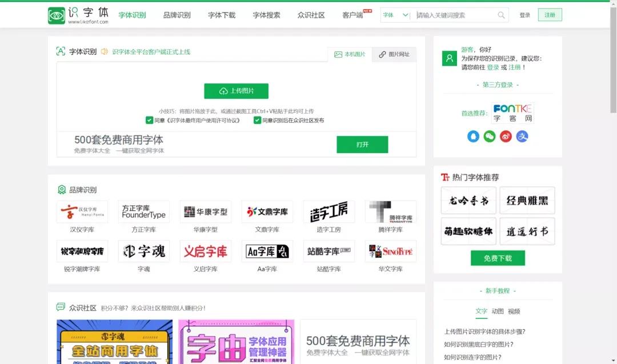Viewport: 617px width, 364px height.
Task: Log in via the Alipay icon
Action: (x=522, y=137)
